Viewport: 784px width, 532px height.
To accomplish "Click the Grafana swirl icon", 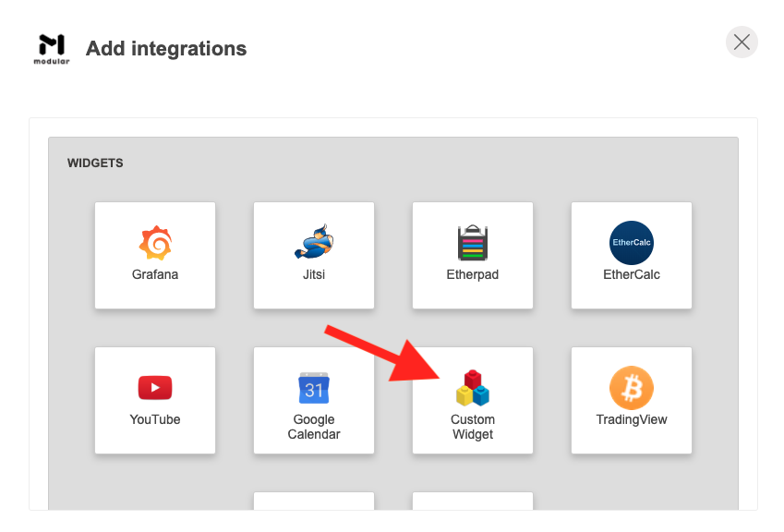I will point(155,242).
